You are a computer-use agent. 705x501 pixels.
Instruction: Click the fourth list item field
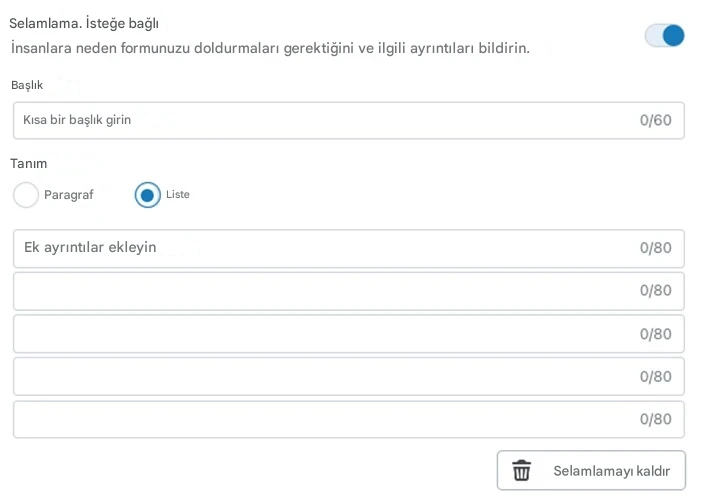pyautogui.click(x=320, y=377)
